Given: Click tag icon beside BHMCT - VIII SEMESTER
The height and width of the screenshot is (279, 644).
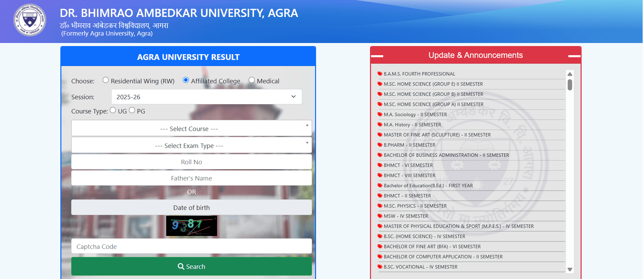Looking at the screenshot, I should point(380,175).
